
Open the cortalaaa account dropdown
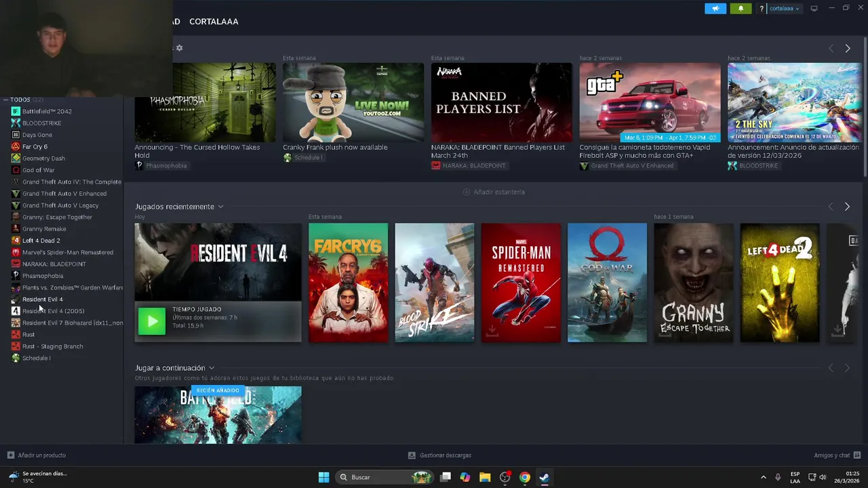tap(784, 9)
